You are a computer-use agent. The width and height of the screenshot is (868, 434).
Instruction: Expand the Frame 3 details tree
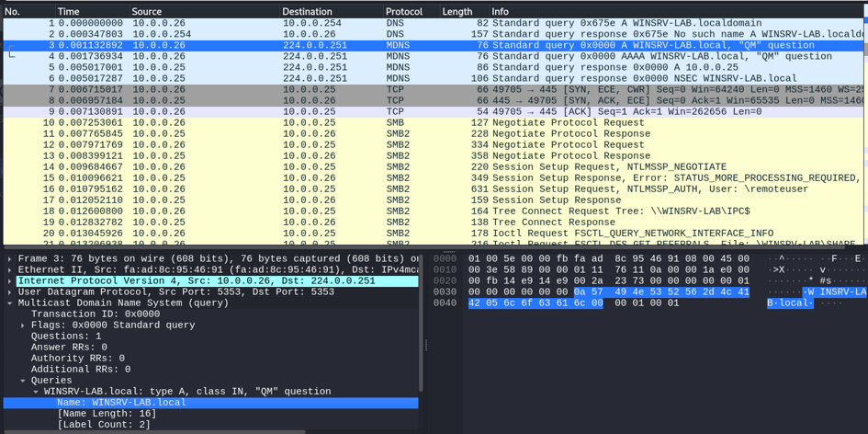coord(10,259)
